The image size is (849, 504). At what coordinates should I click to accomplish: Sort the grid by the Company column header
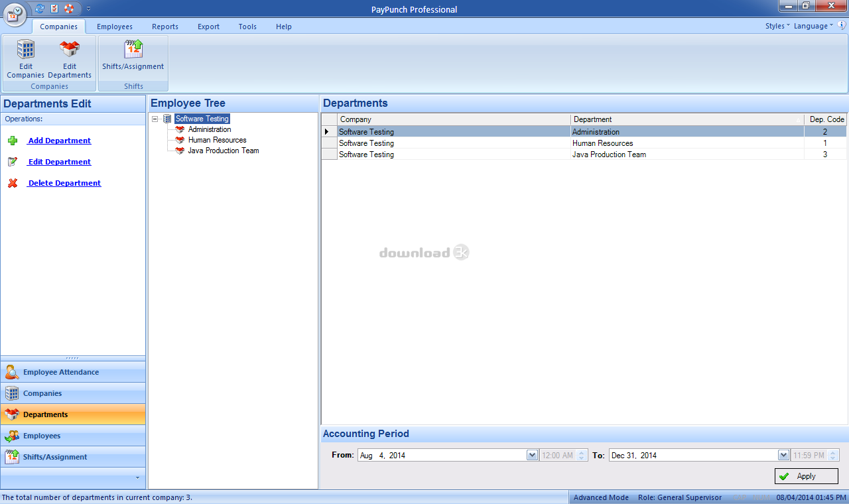click(454, 119)
